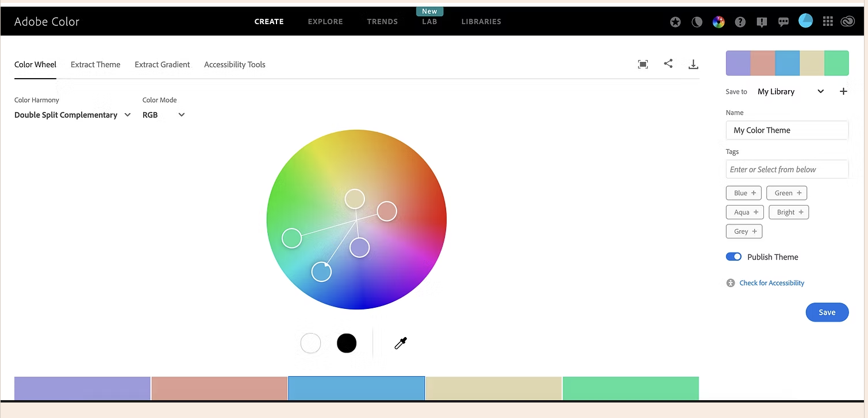The width and height of the screenshot is (868, 418).
Task: Add the Aqua tag
Action: (x=745, y=212)
